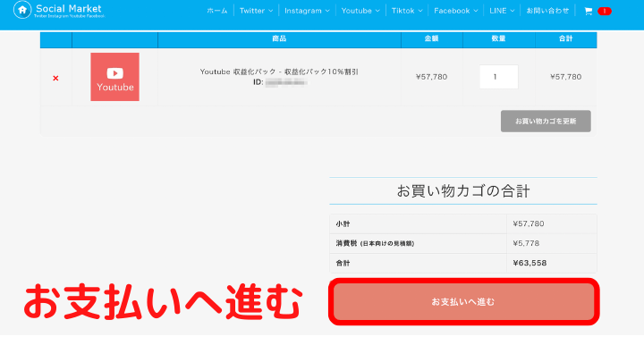Click the お問い合わせ contact link

coord(547,11)
